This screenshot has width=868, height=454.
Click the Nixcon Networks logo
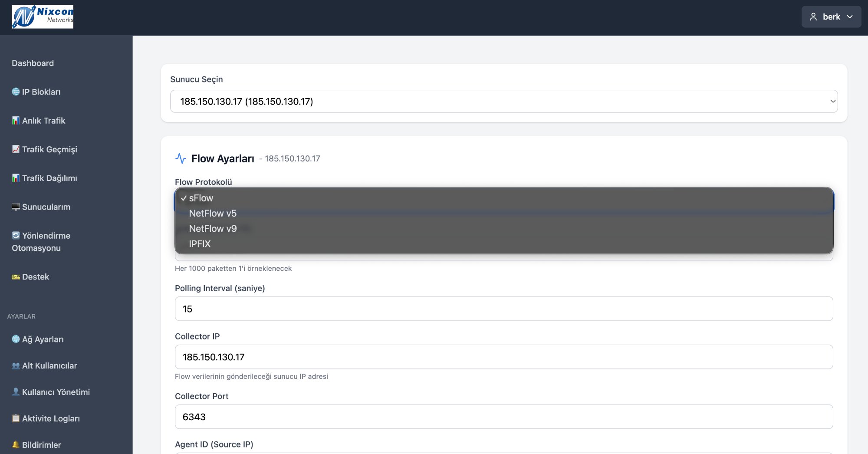point(43,17)
